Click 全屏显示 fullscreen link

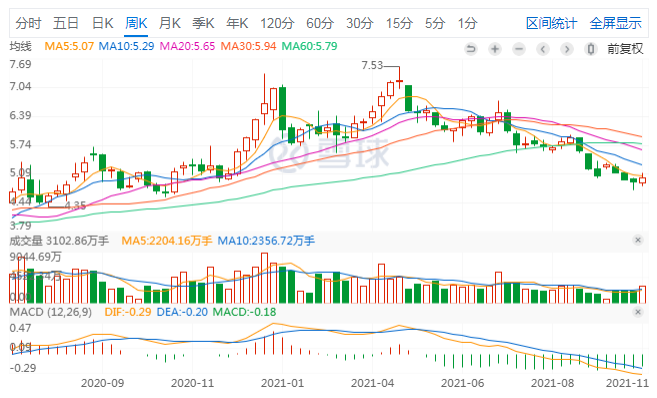(x=616, y=23)
